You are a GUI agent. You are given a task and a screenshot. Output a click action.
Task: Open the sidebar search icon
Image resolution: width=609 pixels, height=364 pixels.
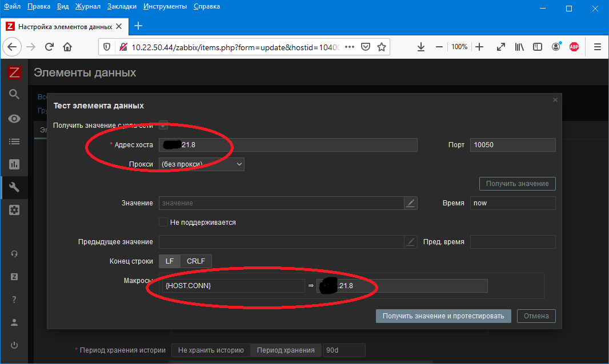click(14, 95)
